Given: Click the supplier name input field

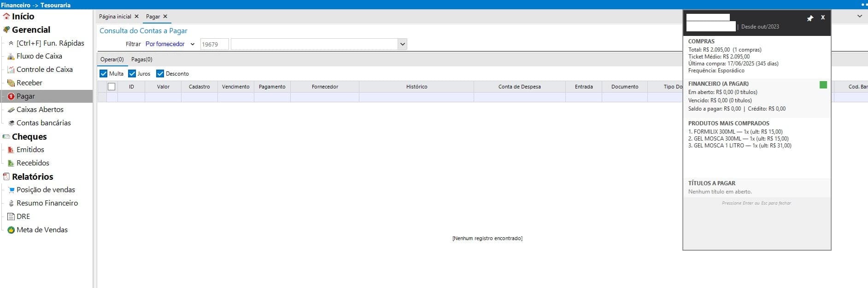Looking at the screenshot, I should pos(315,44).
